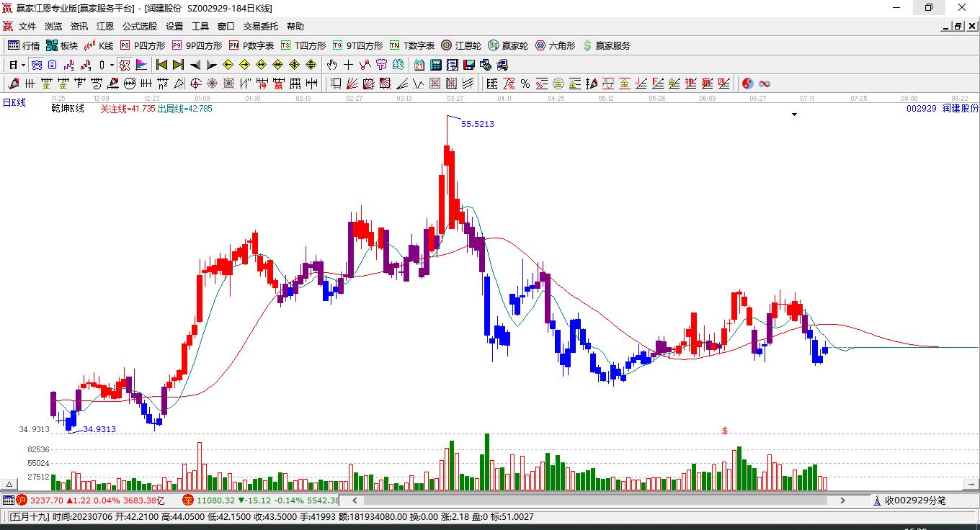980x530 pixels.
Task: Open the 工具 menu
Action: pos(200,27)
